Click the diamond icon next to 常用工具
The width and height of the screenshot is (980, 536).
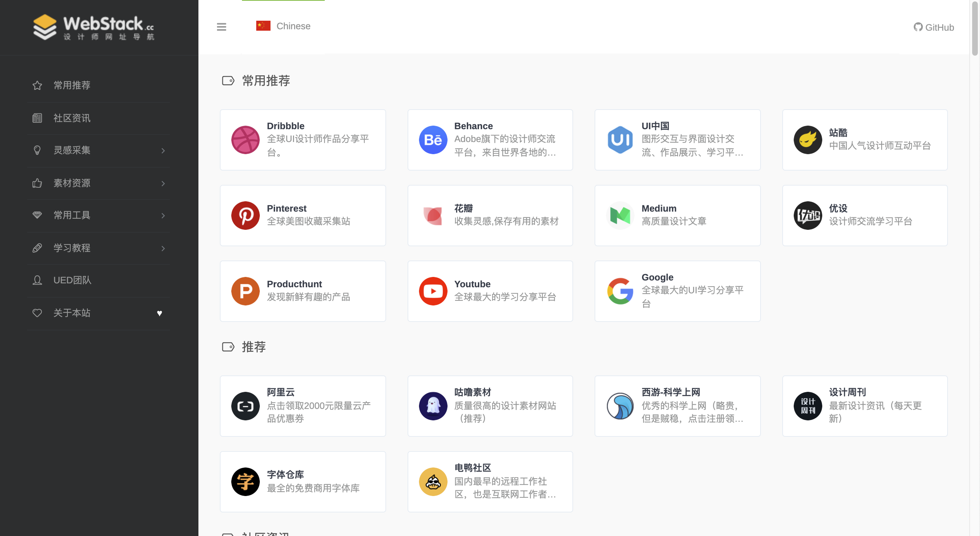pos(37,215)
